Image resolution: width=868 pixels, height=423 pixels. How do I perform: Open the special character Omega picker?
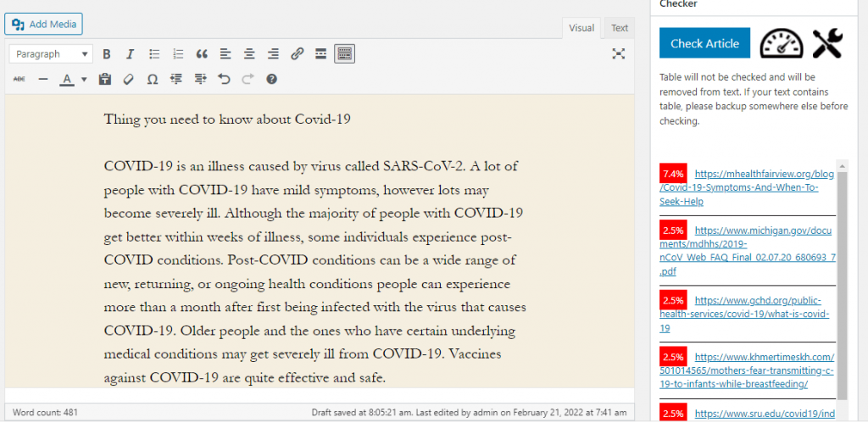coord(153,79)
